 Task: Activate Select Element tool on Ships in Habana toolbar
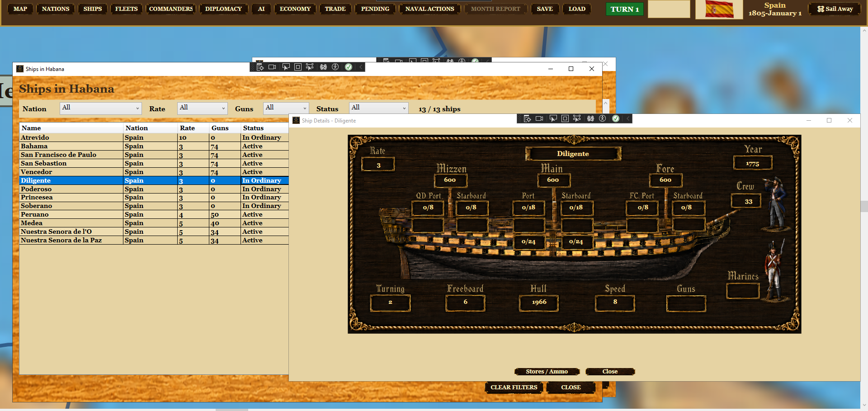pyautogui.click(x=286, y=67)
